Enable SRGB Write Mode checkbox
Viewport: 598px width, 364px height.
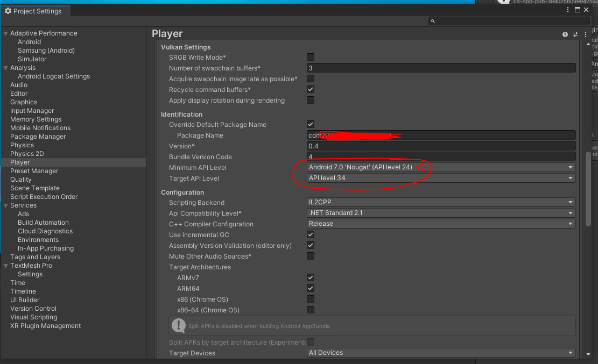(x=311, y=57)
